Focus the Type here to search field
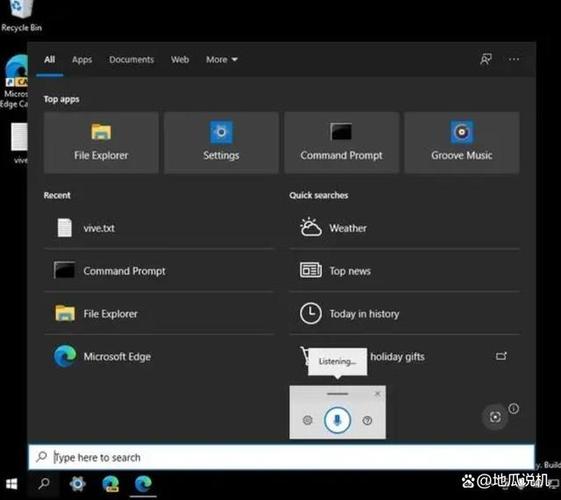 click(282, 457)
